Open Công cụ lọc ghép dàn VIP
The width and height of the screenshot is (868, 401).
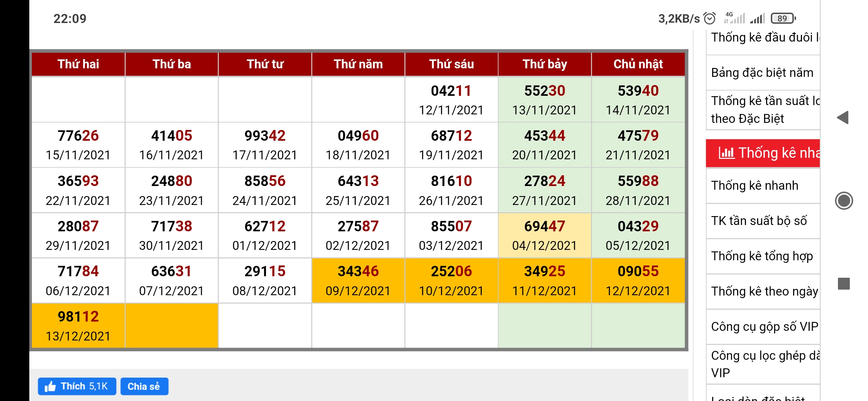tap(763, 364)
